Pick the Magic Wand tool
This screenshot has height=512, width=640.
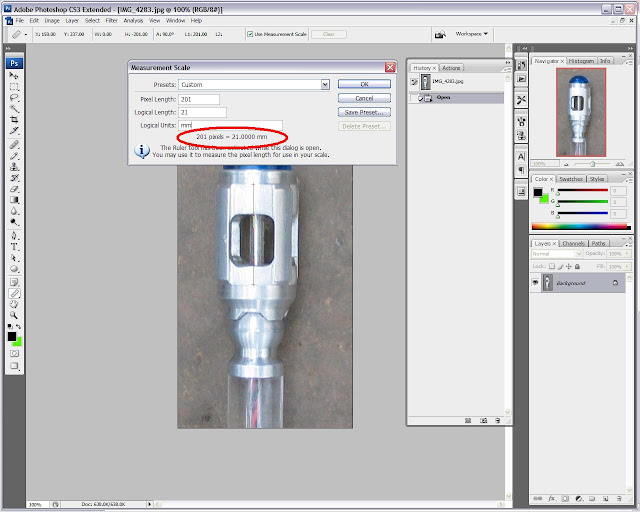tap(14, 109)
